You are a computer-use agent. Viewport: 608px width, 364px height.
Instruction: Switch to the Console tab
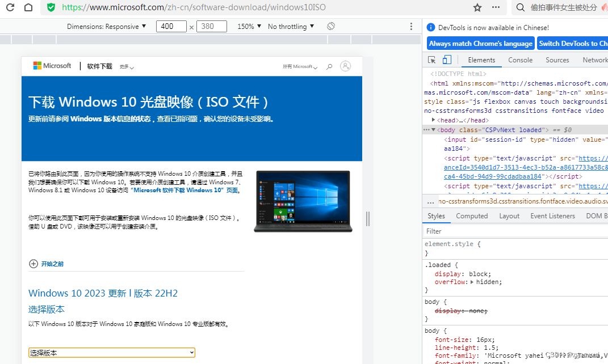tap(520, 60)
